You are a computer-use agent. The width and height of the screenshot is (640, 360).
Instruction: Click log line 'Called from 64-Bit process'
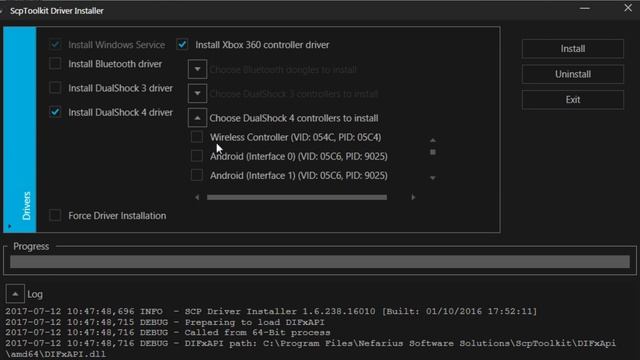point(257,333)
